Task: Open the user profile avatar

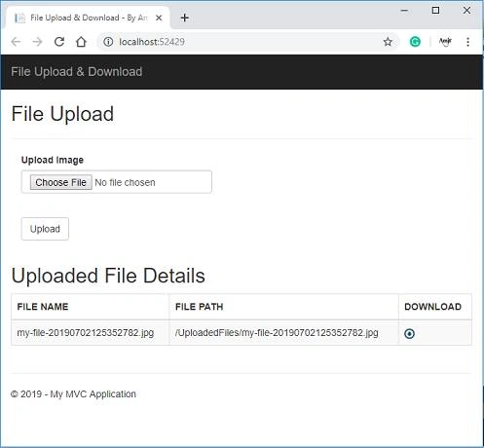Action: (445, 42)
